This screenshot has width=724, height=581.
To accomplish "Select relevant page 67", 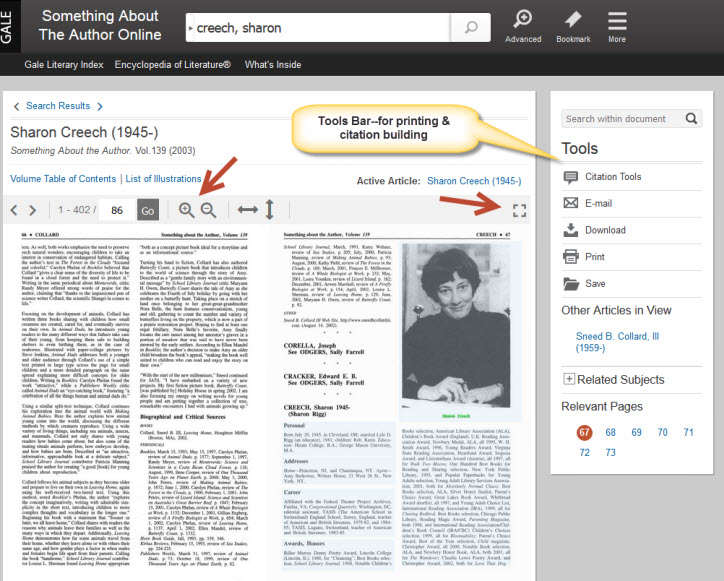I will [x=584, y=432].
